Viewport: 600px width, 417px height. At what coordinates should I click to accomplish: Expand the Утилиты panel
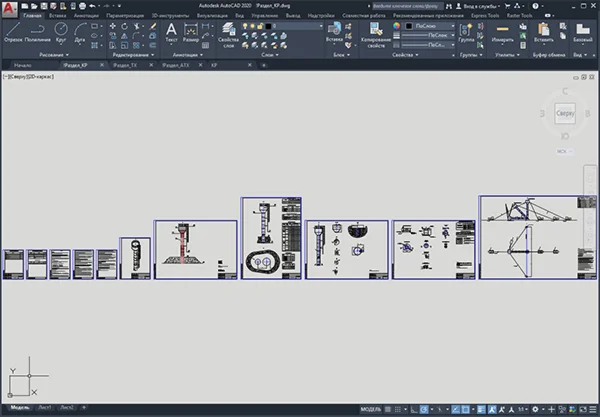click(507, 55)
